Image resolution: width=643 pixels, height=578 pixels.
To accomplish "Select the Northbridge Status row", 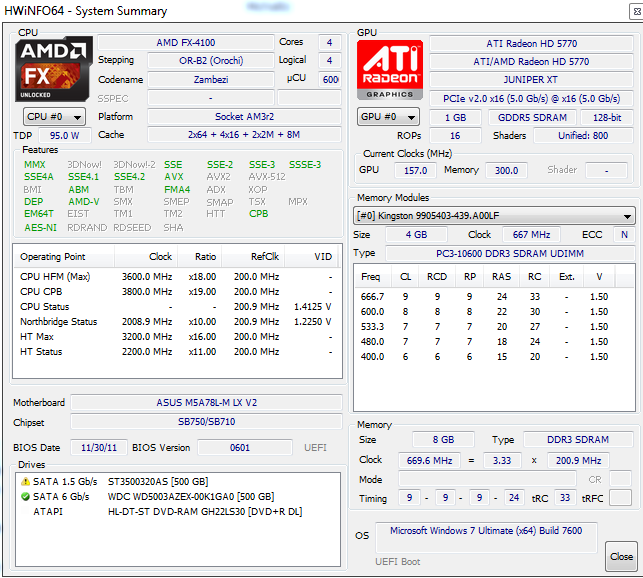I will coord(176,322).
